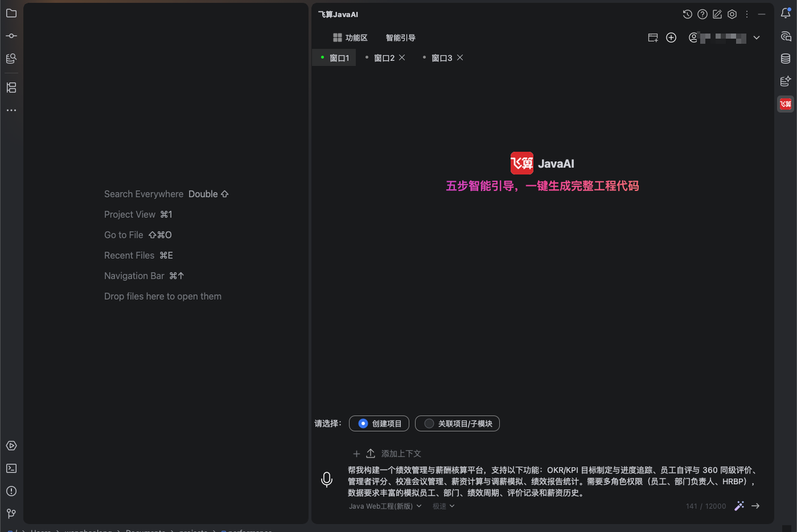Click the Search Everywhere hint text
The width and height of the screenshot is (797, 532).
point(144,194)
